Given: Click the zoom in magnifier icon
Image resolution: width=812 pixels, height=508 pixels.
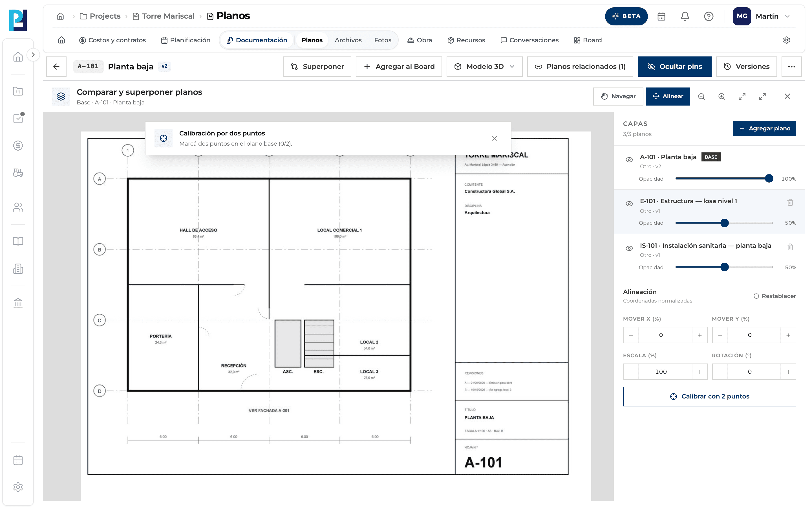Looking at the screenshot, I should 721,97.
